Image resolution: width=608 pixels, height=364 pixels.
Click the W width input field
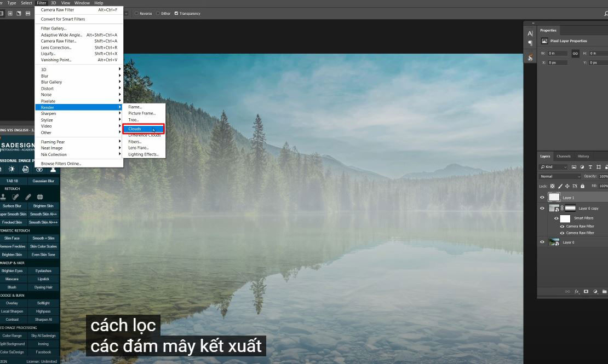(558, 53)
